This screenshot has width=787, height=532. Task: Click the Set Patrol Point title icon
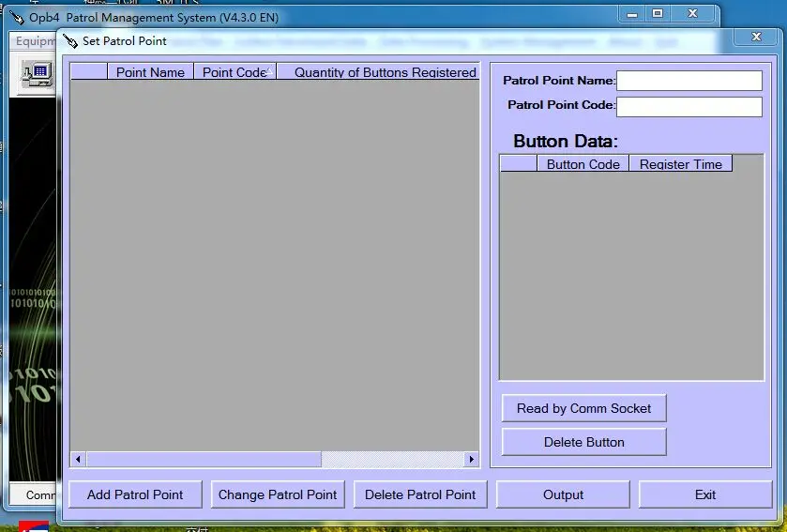[70, 41]
